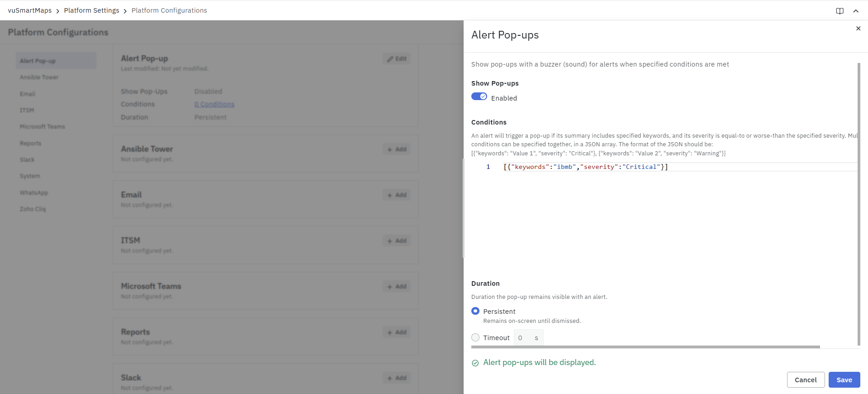This screenshot has height=394, width=868.
Task: Toggle the Show Pop-ups switch
Action: click(479, 96)
